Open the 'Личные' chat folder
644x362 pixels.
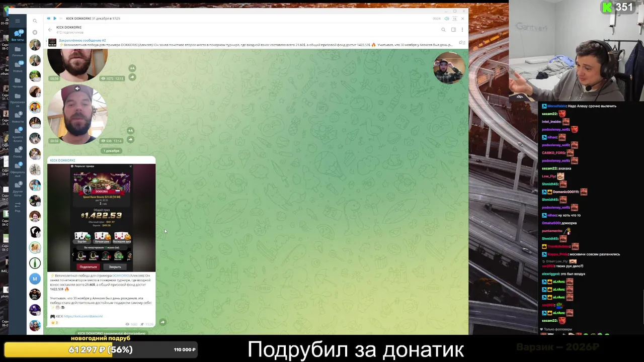pyautogui.click(x=18, y=51)
